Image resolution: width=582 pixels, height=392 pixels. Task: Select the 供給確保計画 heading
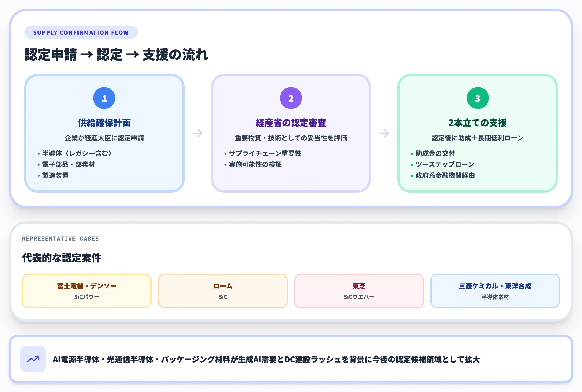coord(104,123)
